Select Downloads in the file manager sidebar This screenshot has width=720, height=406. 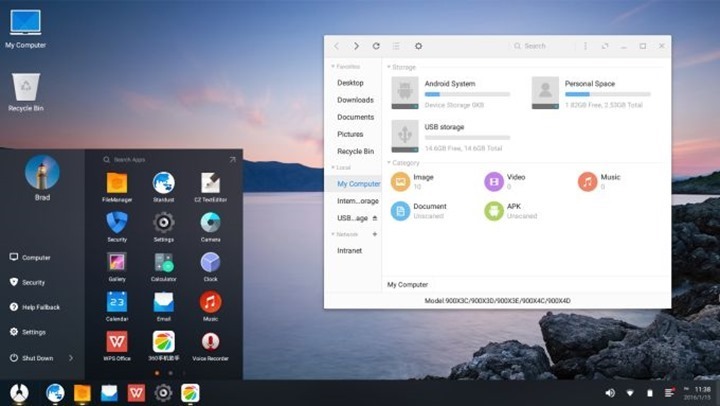point(355,100)
